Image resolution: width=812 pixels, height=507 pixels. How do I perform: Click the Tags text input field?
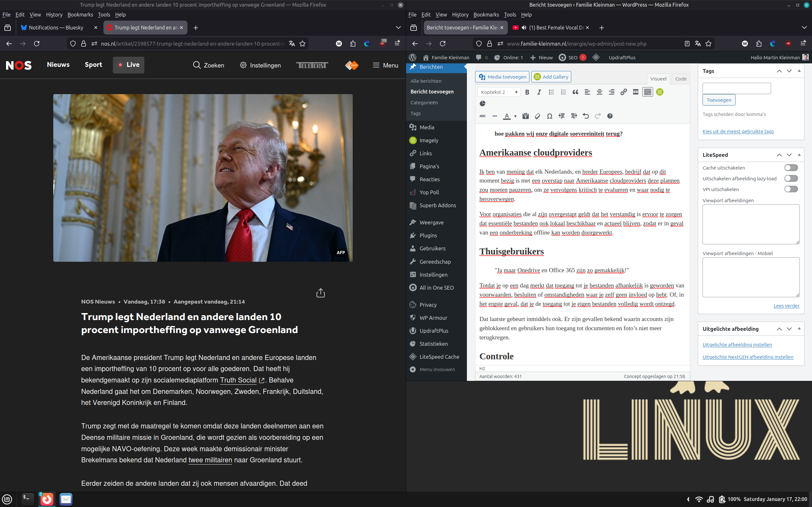point(737,88)
